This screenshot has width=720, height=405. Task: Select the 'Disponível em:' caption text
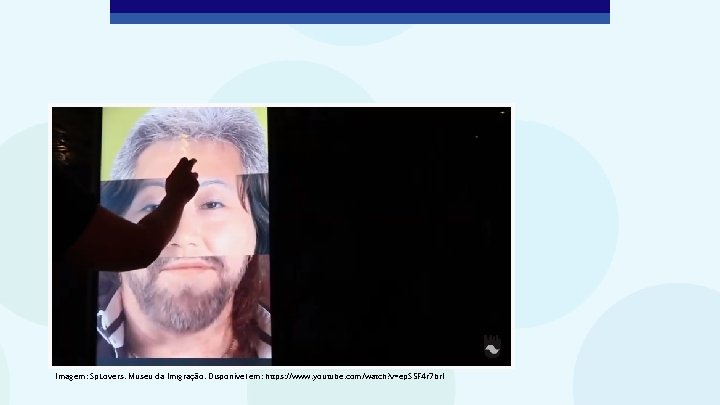point(236,377)
